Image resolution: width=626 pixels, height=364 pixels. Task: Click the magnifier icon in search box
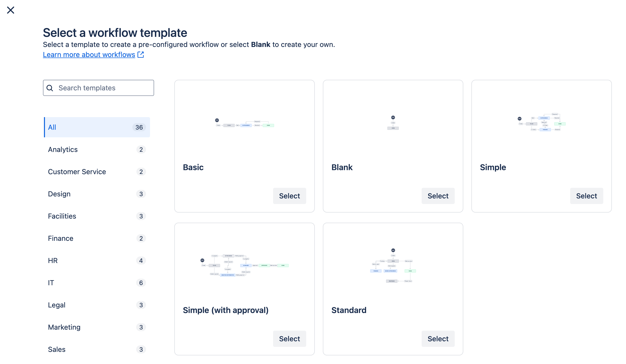tap(50, 88)
